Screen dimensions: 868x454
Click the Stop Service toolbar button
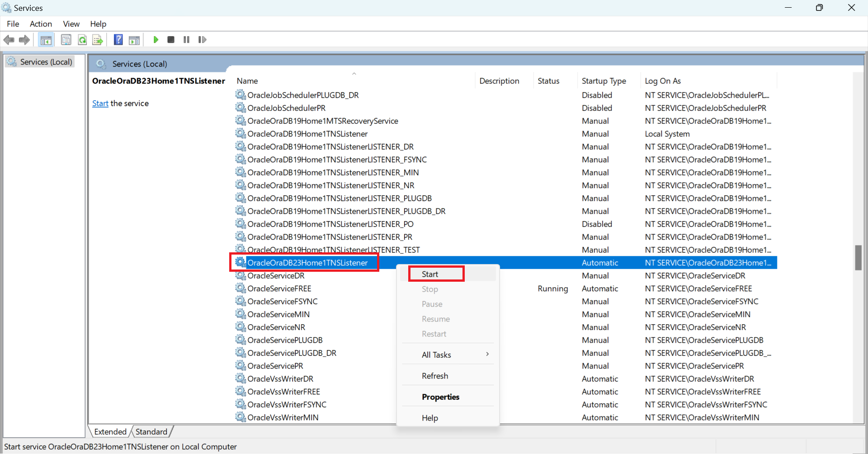pos(171,40)
